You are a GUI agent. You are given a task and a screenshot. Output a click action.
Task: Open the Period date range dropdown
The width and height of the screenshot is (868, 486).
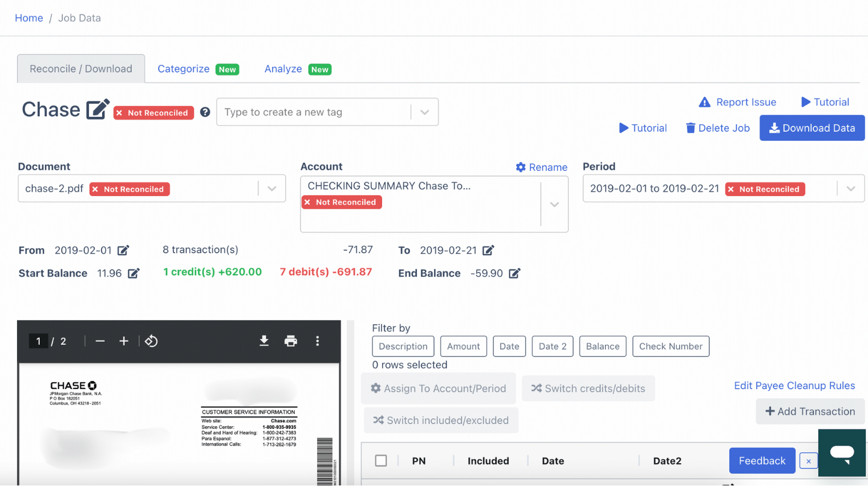[x=850, y=188]
